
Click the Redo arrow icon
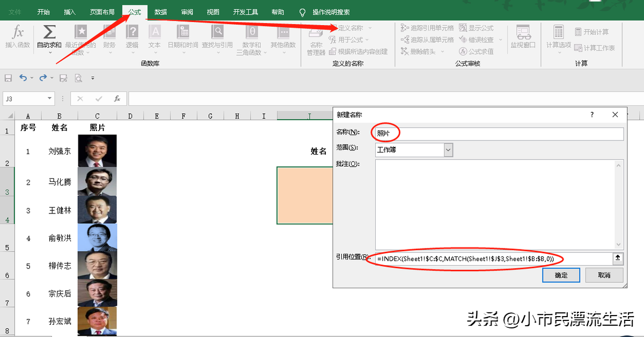coord(43,78)
